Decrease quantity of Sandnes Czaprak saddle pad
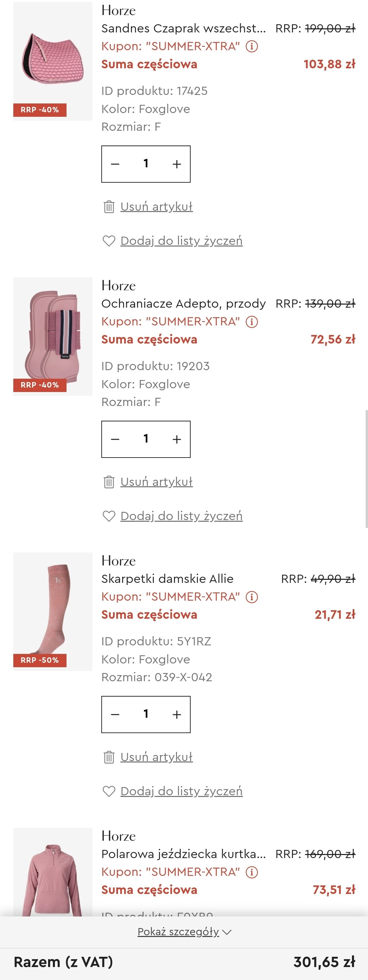This screenshot has width=368, height=980. (x=115, y=164)
